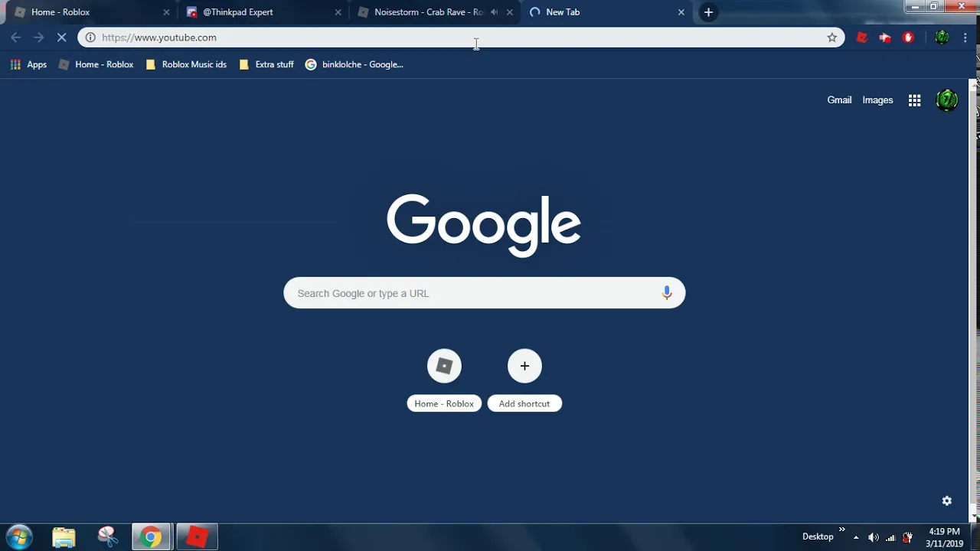Close the New Tab tab
Viewport: 980px width, 551px height.
coord(681,12)
